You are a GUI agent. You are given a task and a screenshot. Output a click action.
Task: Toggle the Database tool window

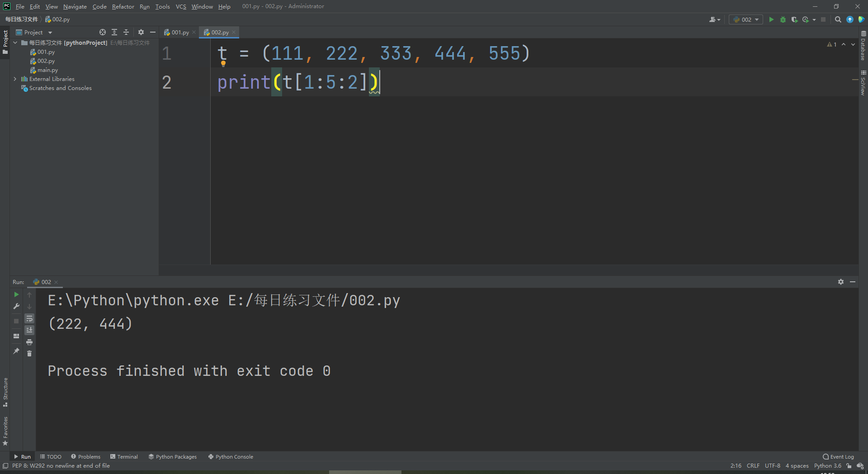click(863, 46)
